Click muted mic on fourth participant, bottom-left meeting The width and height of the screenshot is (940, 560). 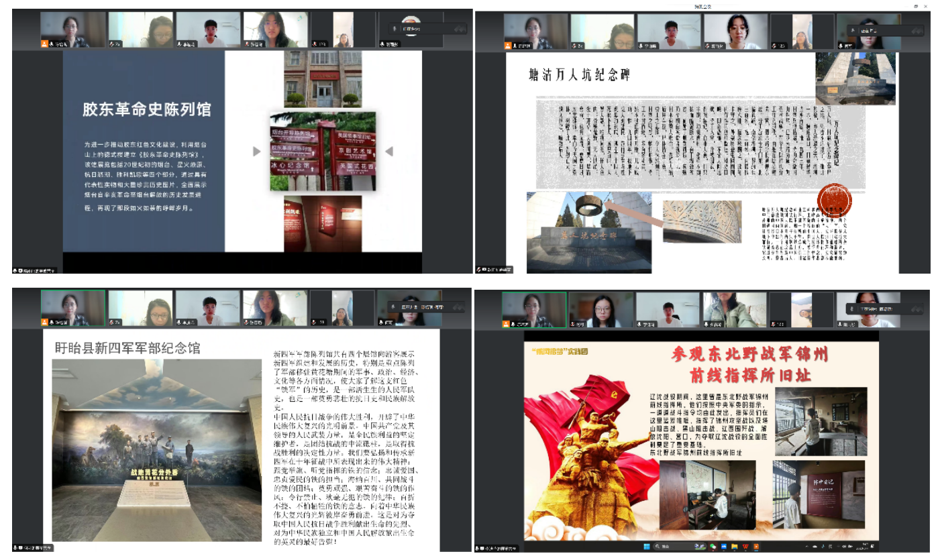(x=248, y=323)
